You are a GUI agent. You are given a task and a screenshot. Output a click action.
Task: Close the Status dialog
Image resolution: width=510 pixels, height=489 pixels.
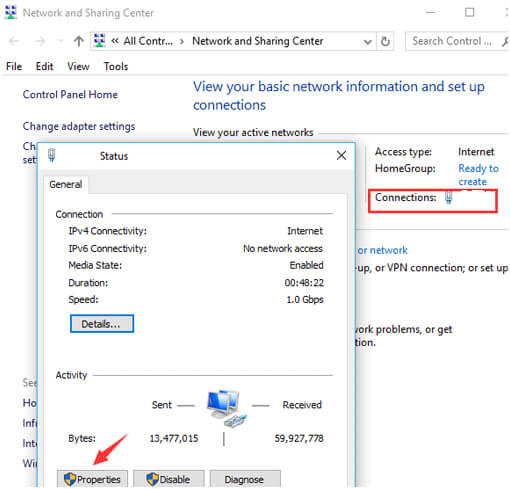[x=341, y=155]
